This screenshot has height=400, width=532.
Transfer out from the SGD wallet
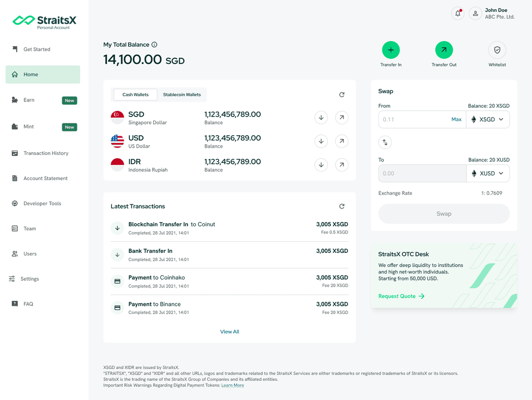(342, 118)
